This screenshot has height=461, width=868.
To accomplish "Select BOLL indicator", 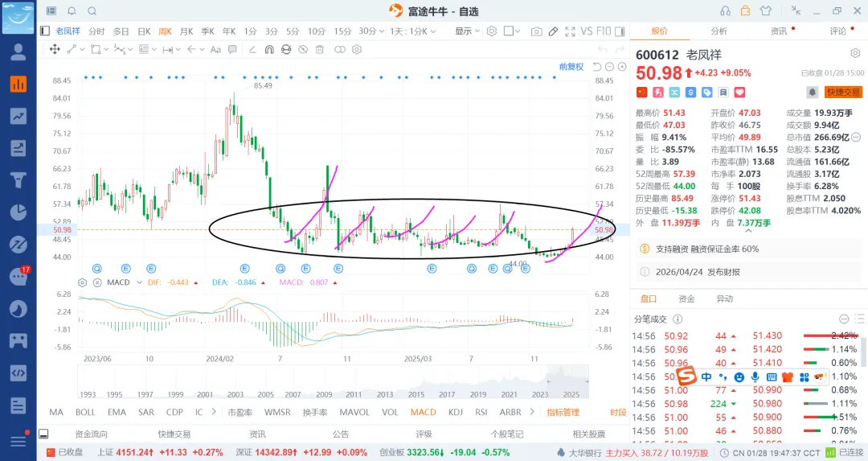I will (x=85, y=412).
